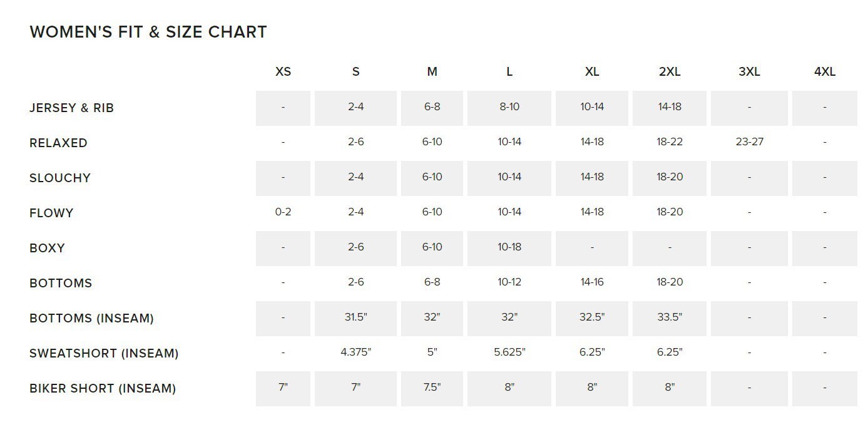
Task: Click the 23-27 cell in Relaxed row
Action: [749, 142]
